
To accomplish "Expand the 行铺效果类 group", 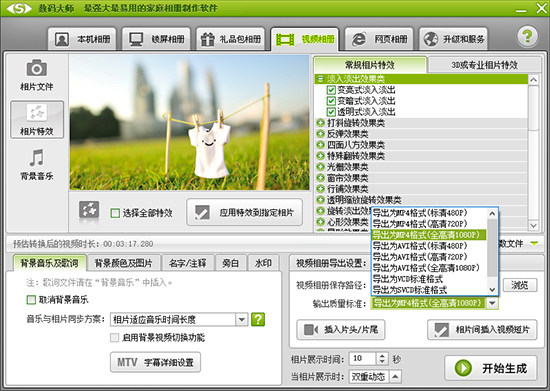I will (320, 189).
